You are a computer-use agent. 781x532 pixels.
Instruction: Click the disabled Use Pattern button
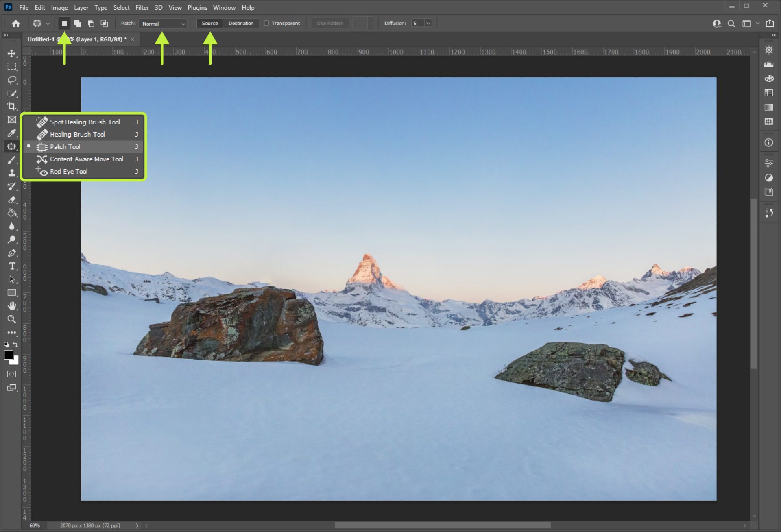tap(330, 23)
